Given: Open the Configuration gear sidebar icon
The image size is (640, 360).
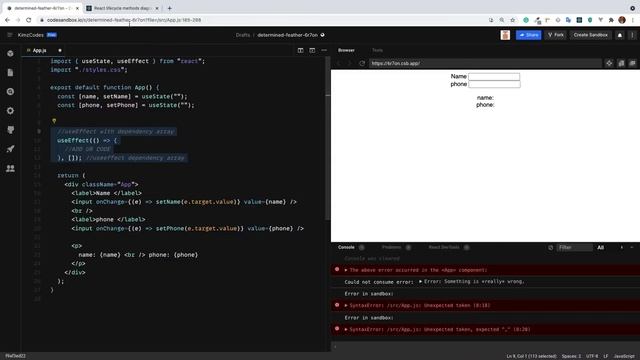Looking at the screenshot, I should (10, 111).
